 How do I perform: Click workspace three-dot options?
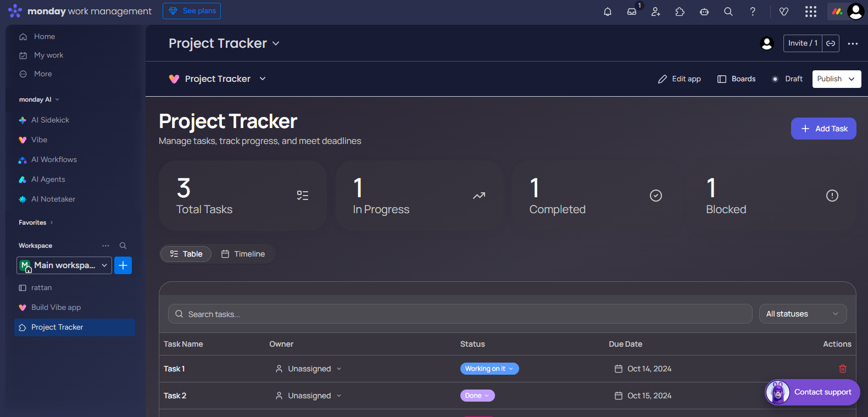(x=105, y=246)
